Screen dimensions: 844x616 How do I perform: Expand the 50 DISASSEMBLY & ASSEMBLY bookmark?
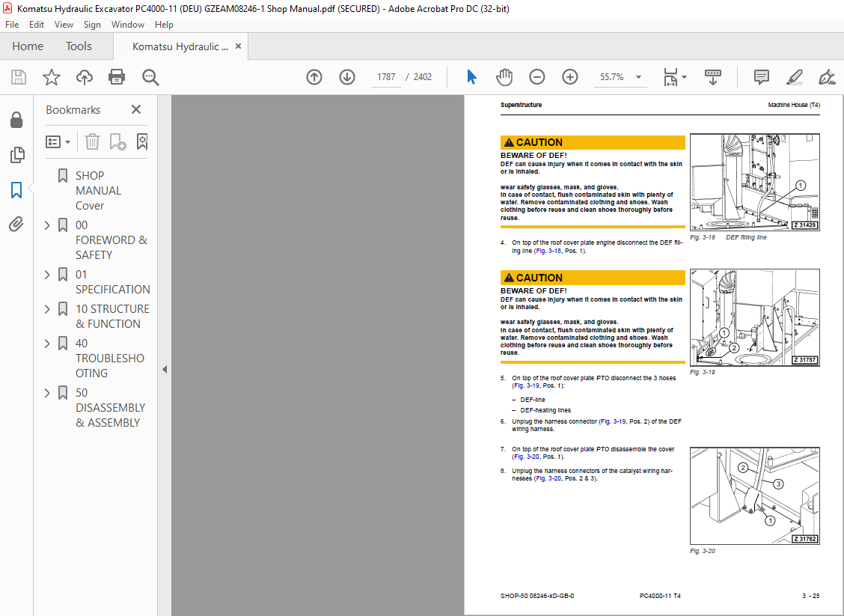(47, 393)
